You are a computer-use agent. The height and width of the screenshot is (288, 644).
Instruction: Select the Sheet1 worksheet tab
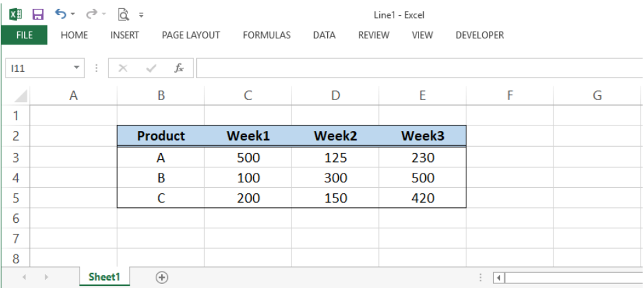pos(104,277)
